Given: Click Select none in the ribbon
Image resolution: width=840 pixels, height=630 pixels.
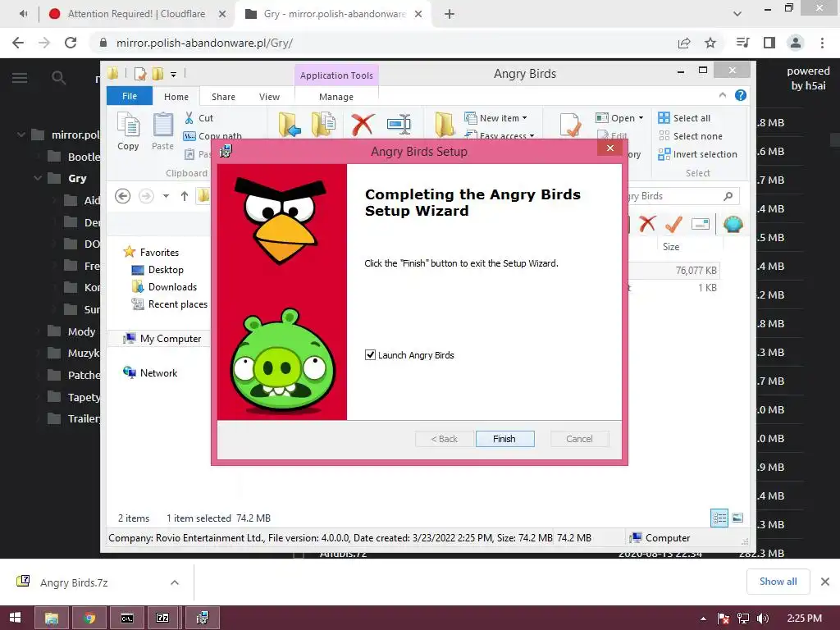Looking at the screenshot, I should click(x=691, y=136).
